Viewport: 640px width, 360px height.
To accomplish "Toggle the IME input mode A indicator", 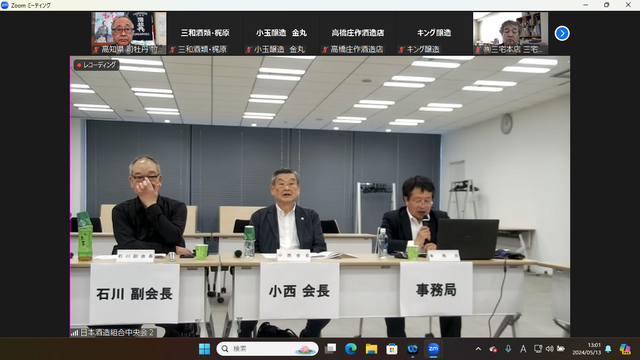I will pyautogui.click(x=523, y=349).
